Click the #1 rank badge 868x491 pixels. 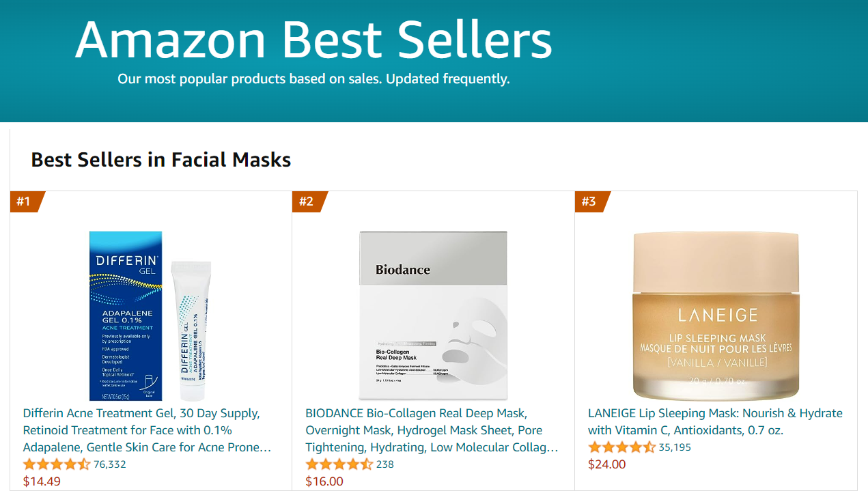coord(25,201)
